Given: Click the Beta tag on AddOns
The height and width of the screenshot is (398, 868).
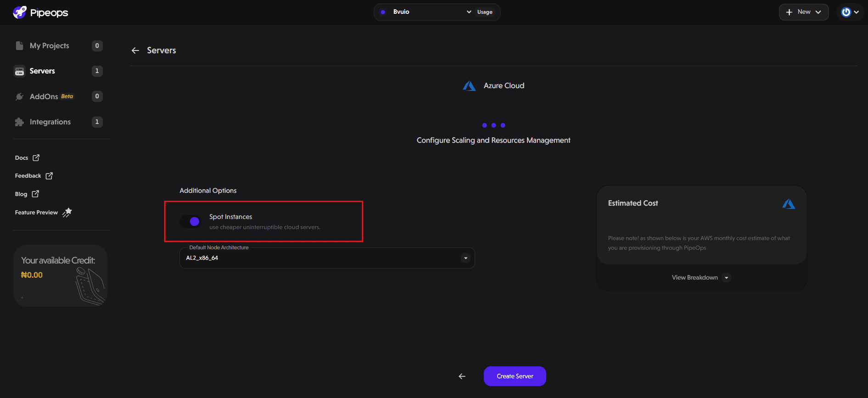Looking at the screenshot, I should pyautogui.click(x=67, y=96).
